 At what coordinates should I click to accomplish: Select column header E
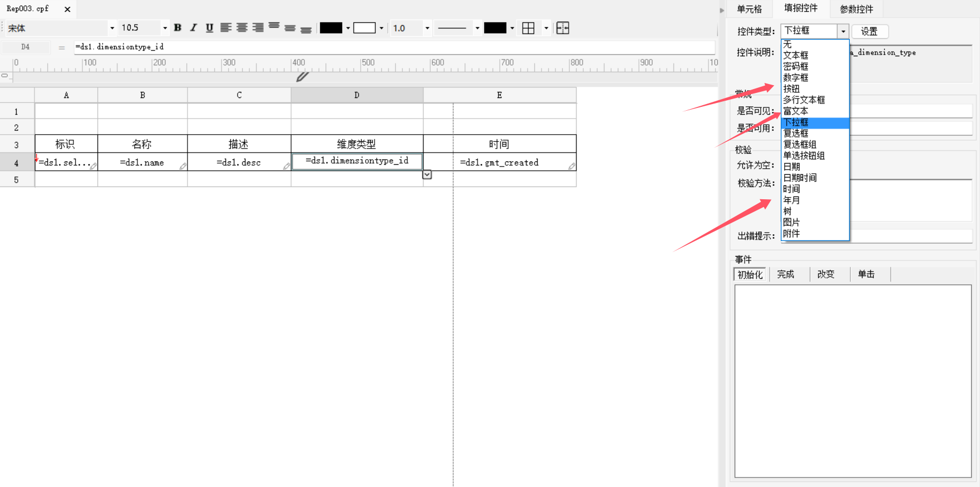point(499,95)
